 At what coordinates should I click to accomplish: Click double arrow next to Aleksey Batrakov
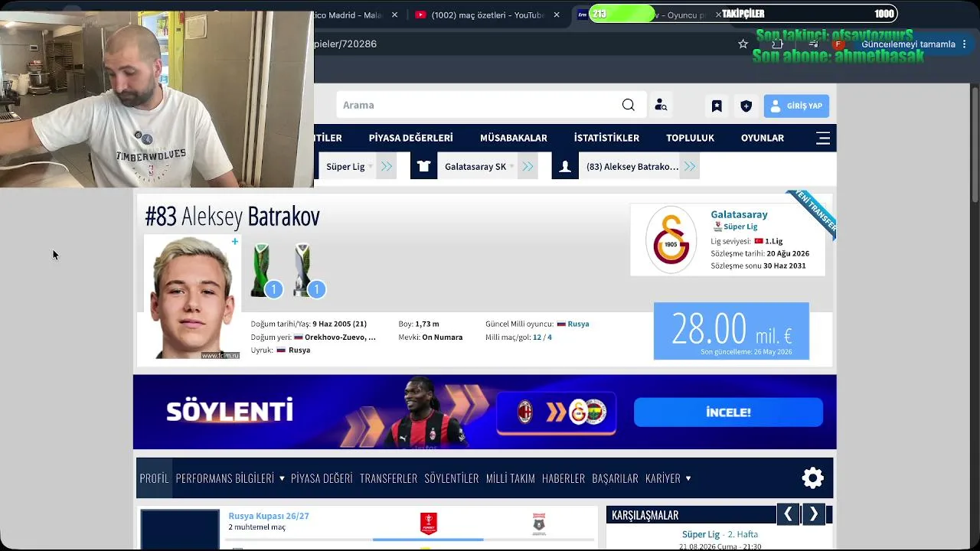tap(690, 166)
